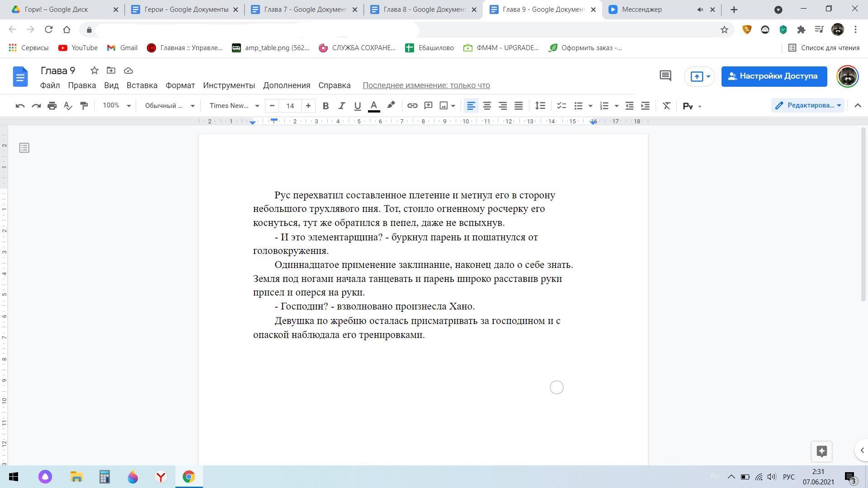
Task: Click the clear formatting icon
Action: pyautogui.click(x=666, y=106)
